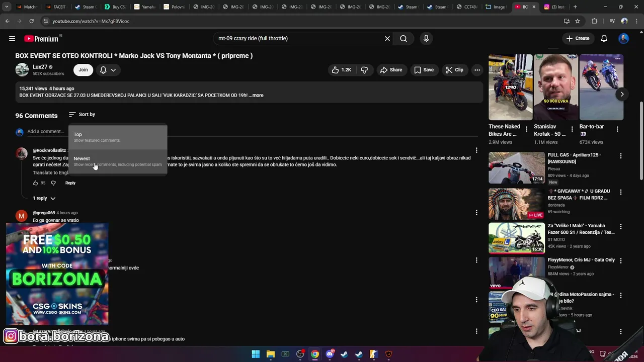Bookmark this page with the star icon
The image size is (644, 362).
click(578, 21)
